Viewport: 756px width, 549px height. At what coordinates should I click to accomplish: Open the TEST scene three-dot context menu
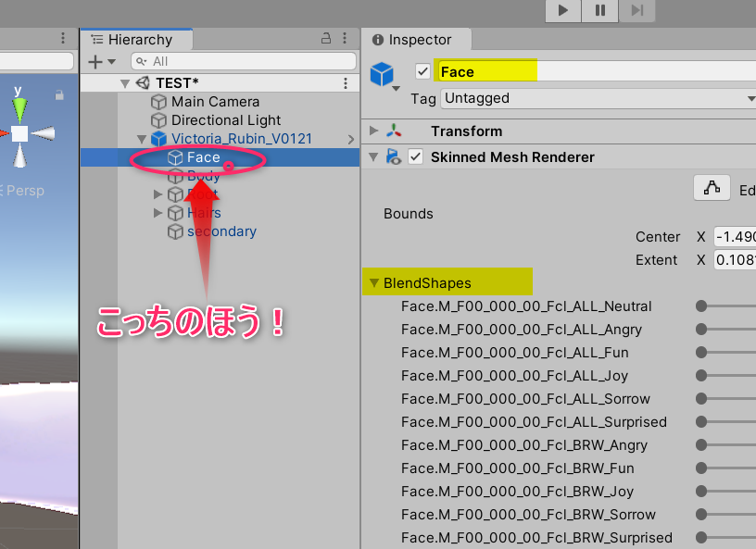[x=346, y=83]
